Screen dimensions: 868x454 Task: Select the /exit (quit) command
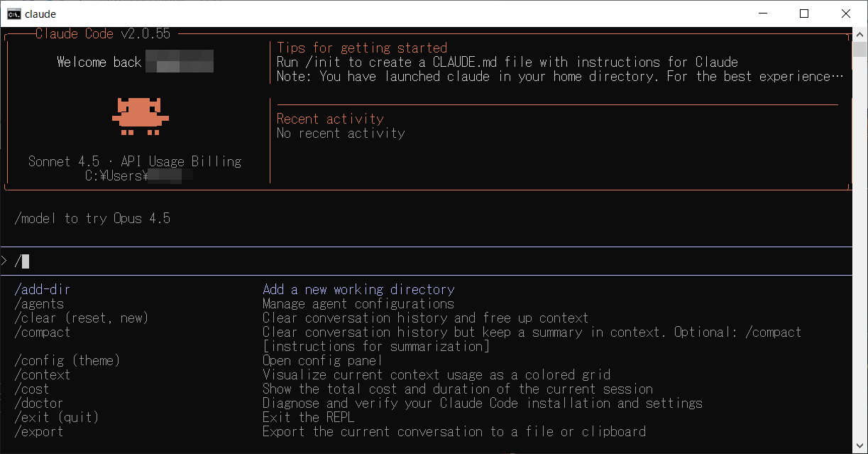coord(56,417)
